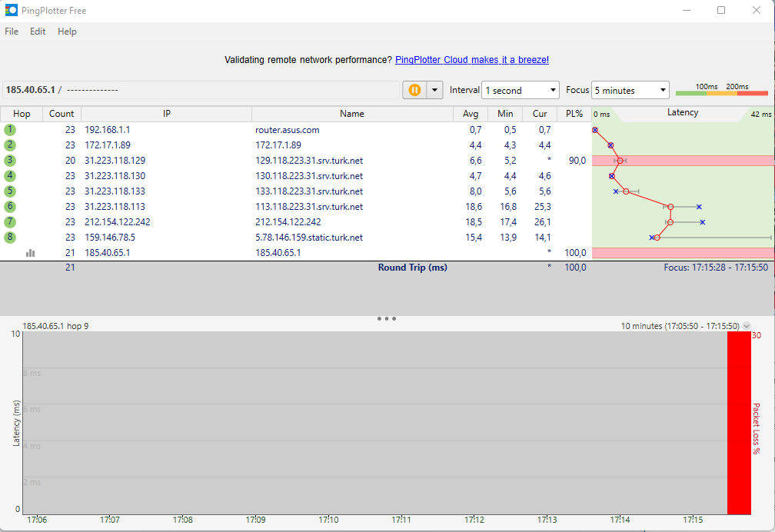Click the hop 3 red packet loss band
This screenshot has height=532, width=775.
(683, 160)
